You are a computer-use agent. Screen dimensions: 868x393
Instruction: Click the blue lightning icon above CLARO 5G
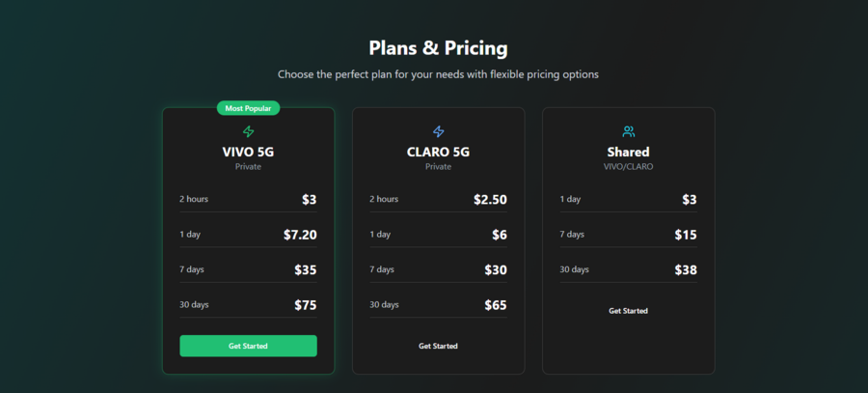439,131
